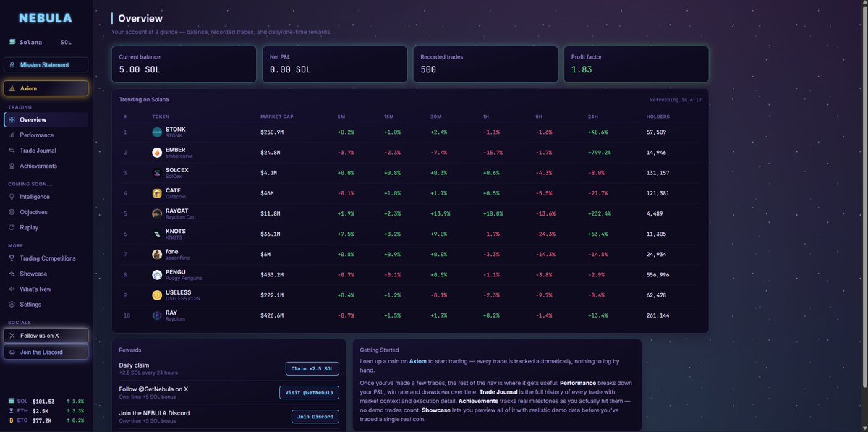Open Axiom from the sidebar
The image size is (868, 432).
[x=46, y=88]
